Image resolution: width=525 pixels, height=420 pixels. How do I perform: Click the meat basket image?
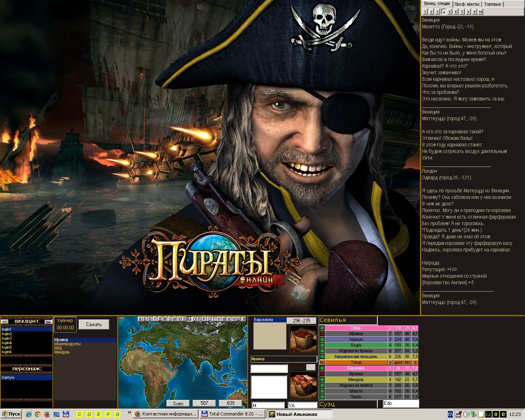[x=303, y=386]
